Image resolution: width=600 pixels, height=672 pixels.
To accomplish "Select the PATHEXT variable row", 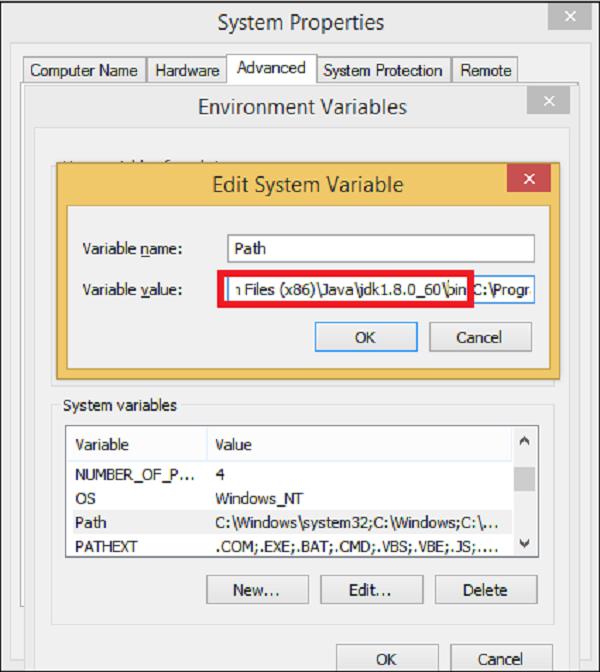I will click(293, 546).
